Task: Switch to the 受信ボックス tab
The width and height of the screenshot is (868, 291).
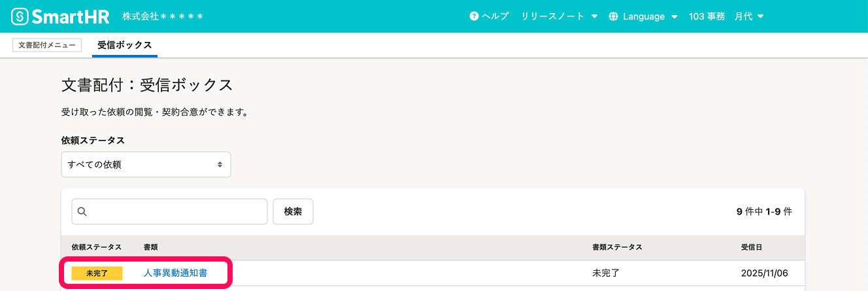Action: click(125, 45)
